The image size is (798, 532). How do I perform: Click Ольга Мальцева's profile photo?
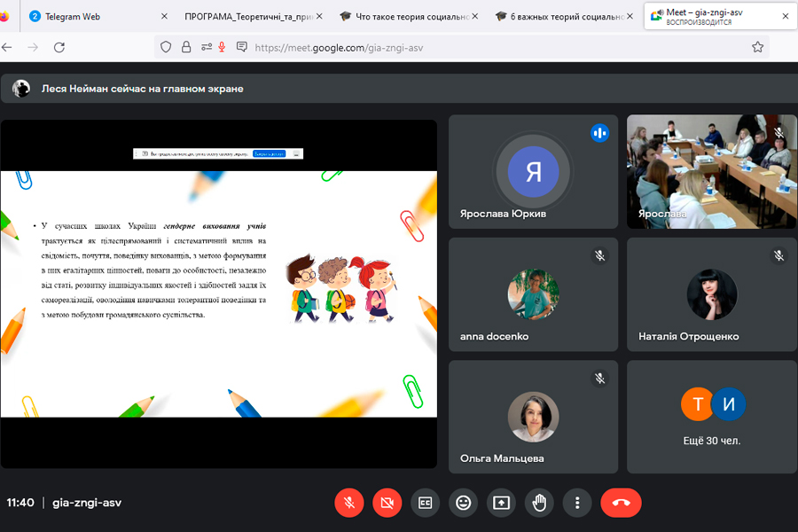(x=533, y=417)
